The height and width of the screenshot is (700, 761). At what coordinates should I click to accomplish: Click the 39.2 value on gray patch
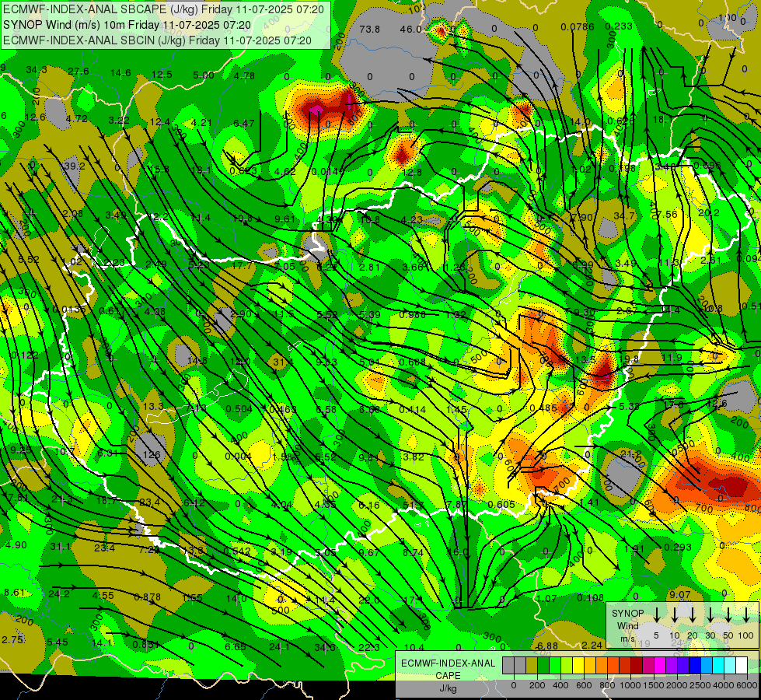[75, 166]
